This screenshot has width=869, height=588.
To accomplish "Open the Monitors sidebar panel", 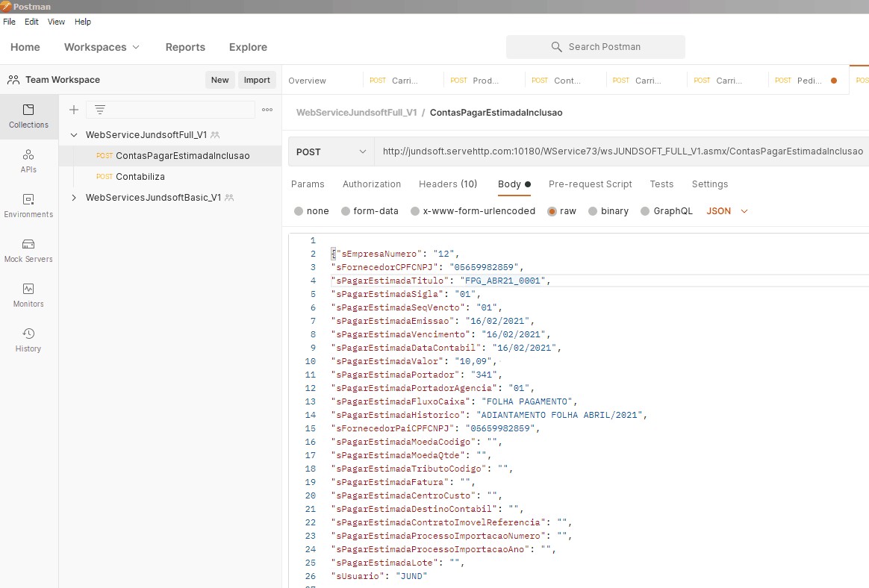I will [28, 295].
